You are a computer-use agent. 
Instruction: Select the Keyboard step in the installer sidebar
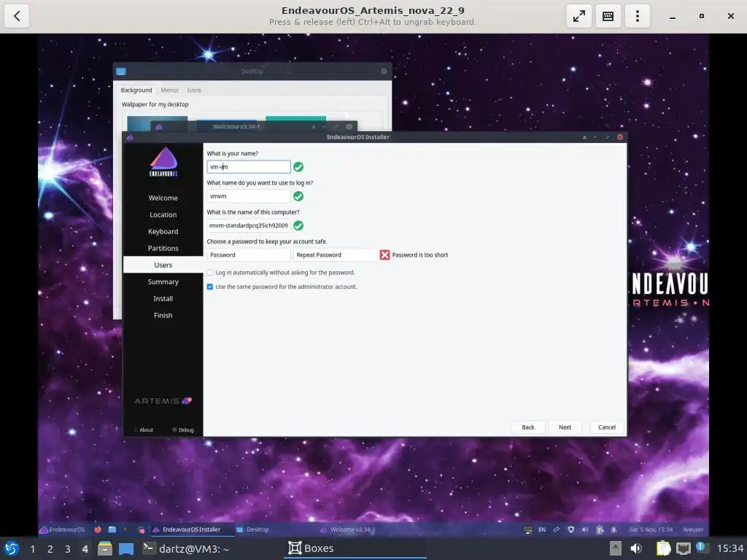(163, 231)
